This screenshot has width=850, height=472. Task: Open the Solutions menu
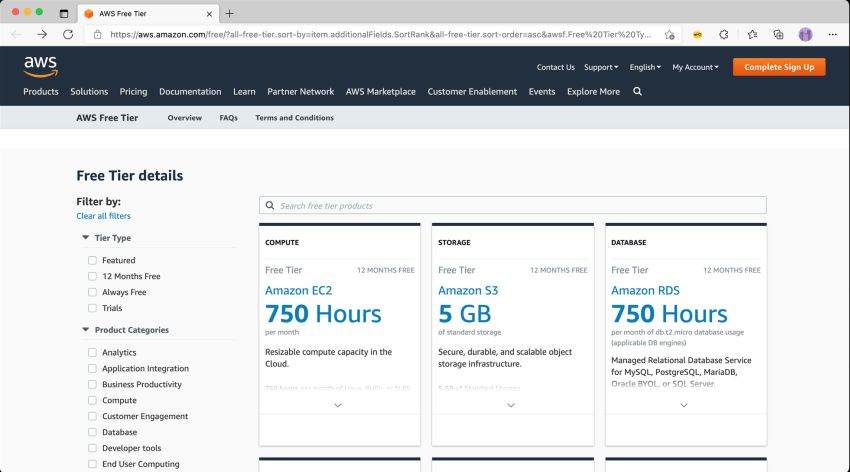[x=89, y=92]
